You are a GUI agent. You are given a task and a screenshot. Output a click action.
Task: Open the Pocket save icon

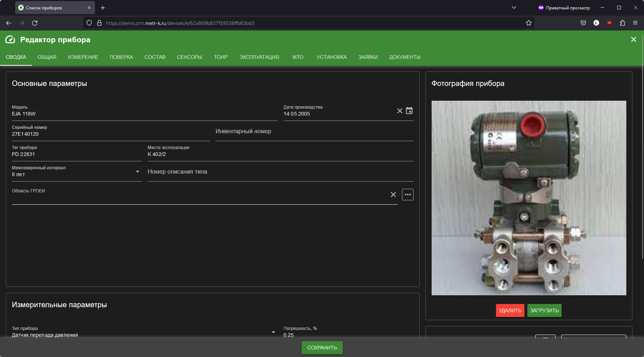(x=583, y=23)
